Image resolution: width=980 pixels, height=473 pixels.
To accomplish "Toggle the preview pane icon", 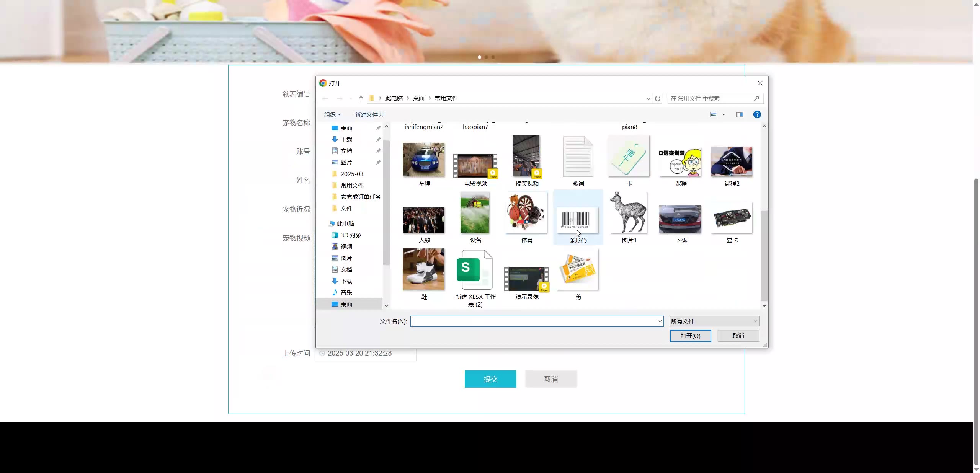I will pyautogui.click(x=739, y=114).
